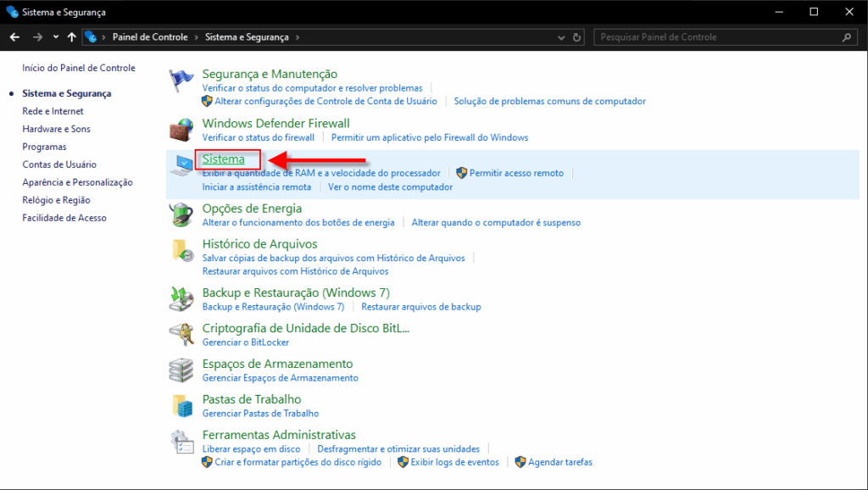Image resolution: width=868 pixels, height=490 pixels.
Task: Open Facilidade de Acesso category
Action: click(64, 218)
